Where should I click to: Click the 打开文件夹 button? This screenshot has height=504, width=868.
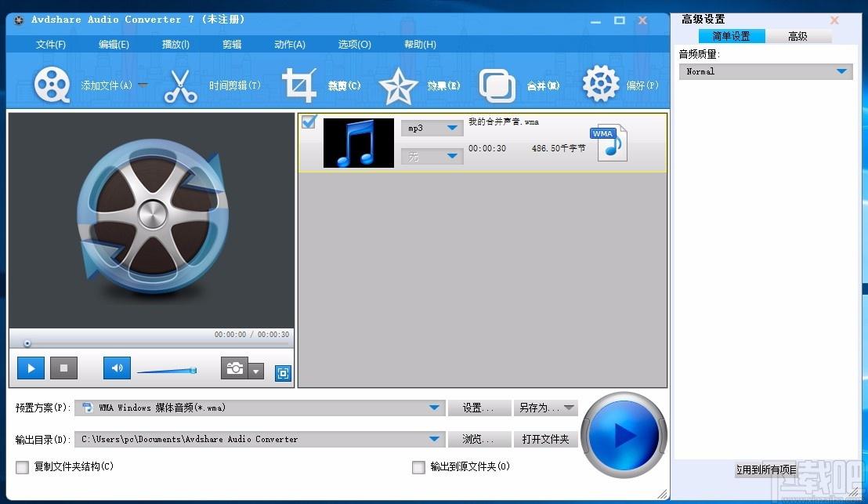pyautogui.click(x=546, y=439)
